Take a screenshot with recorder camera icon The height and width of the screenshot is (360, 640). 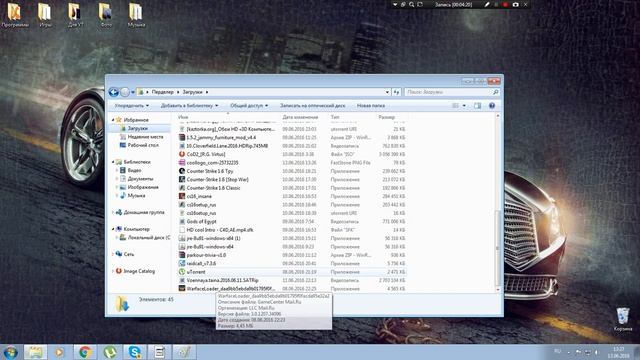(515, 4)
